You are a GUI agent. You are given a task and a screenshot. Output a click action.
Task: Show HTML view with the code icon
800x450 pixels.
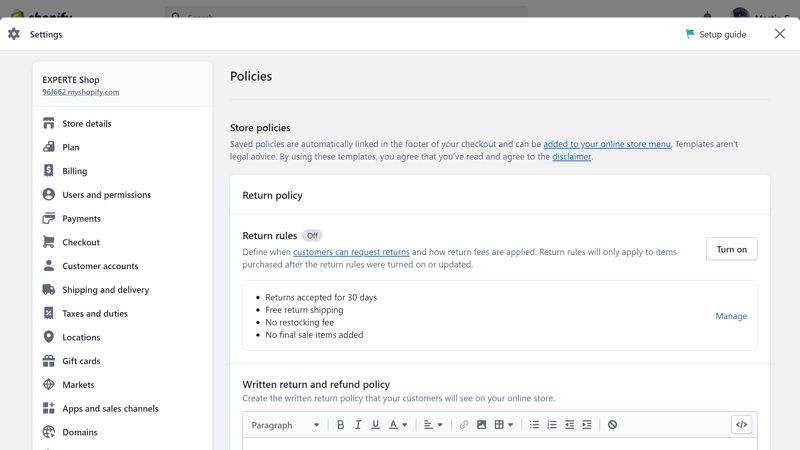pyautogui.click(x=741, y=424)
